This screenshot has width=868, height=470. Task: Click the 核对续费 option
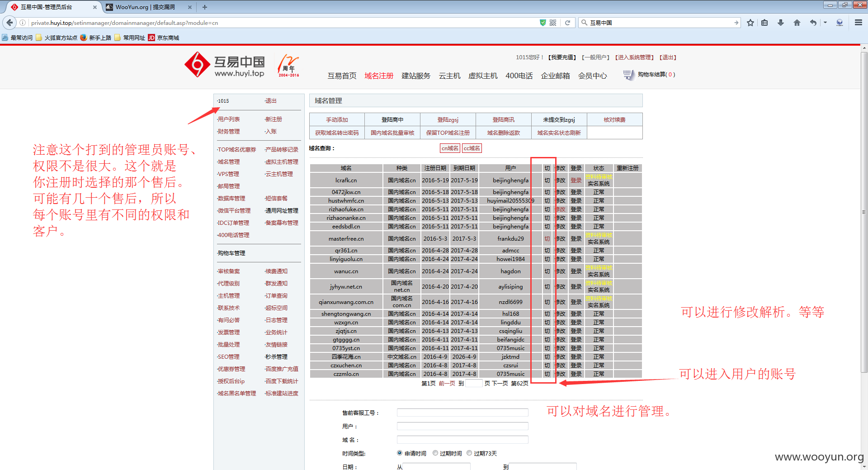(614, 119)
